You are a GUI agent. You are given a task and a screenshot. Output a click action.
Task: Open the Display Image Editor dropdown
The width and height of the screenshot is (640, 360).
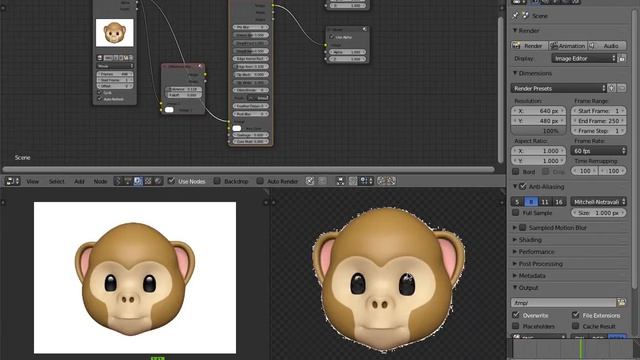click(584, 58)
